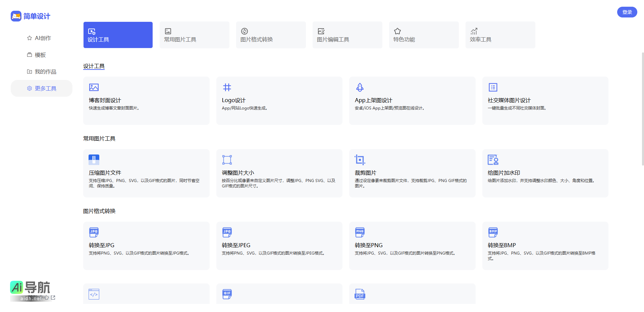Viewport: 644px width, 312px height.
Task: Click the 转换至BMP file icon
Action: tap(493, 232)
